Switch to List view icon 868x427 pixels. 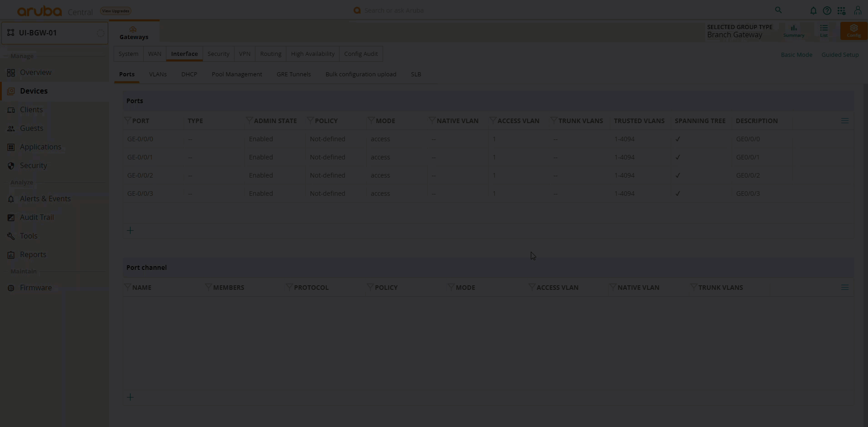point(823,30)
